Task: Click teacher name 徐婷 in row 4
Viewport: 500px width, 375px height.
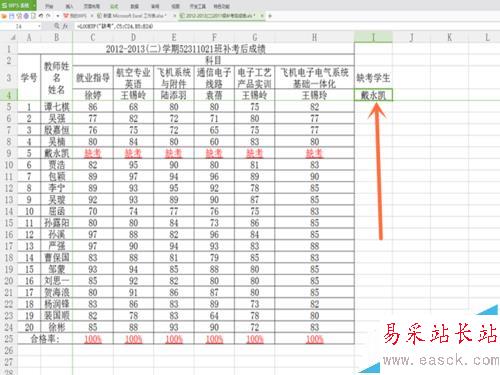Action: (93, 95)
